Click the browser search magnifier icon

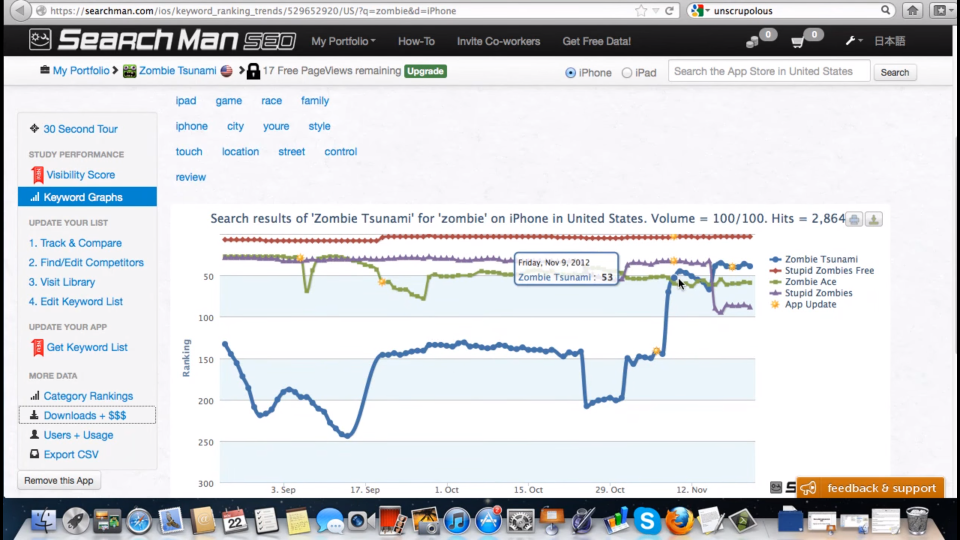[885, 10]
